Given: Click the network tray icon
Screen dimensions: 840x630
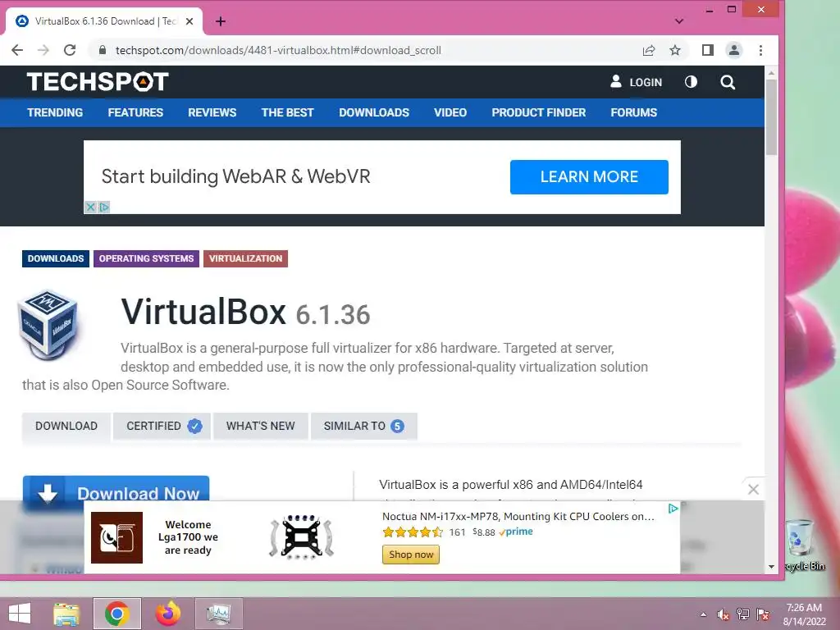Looking at the screenshot, I should pyautogui.click(x=743, y=614).
